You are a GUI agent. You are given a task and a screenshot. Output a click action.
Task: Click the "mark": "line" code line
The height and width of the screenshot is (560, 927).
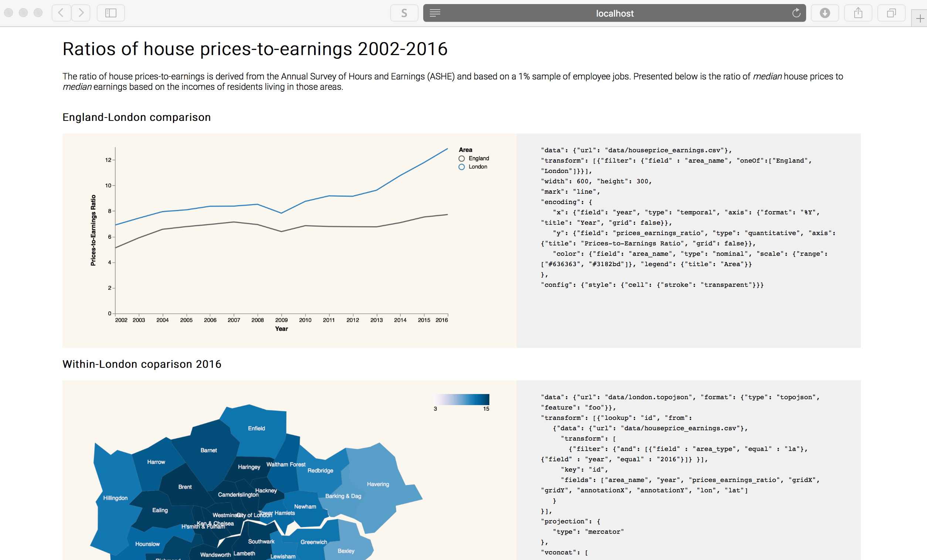(x=570, y=191)
